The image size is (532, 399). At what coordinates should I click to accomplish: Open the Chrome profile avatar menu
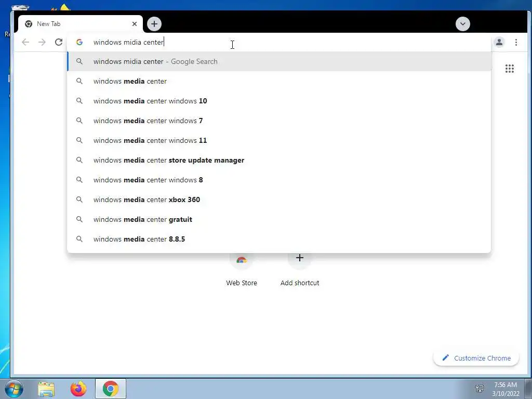pos(499,42)
